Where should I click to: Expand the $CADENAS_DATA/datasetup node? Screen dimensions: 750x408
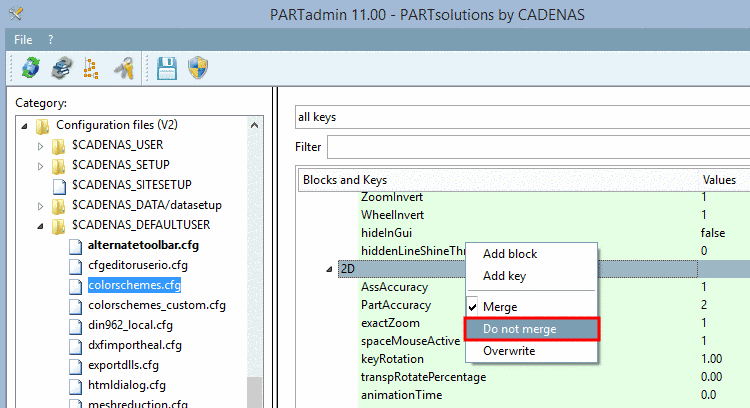point(40,207)
